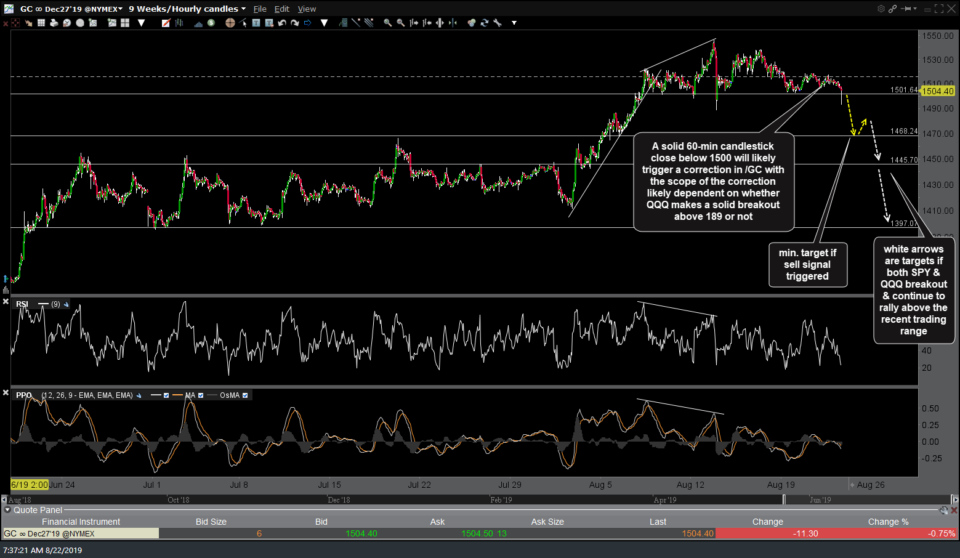Open the Edit menu

(x=282, y=9)
